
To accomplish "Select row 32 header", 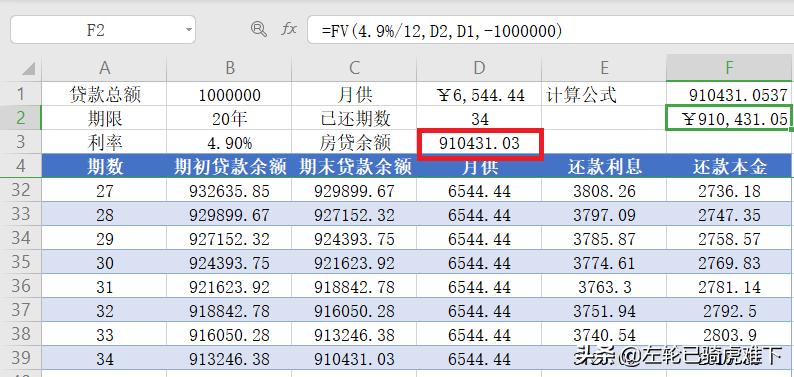I will [x=21, y=190].
